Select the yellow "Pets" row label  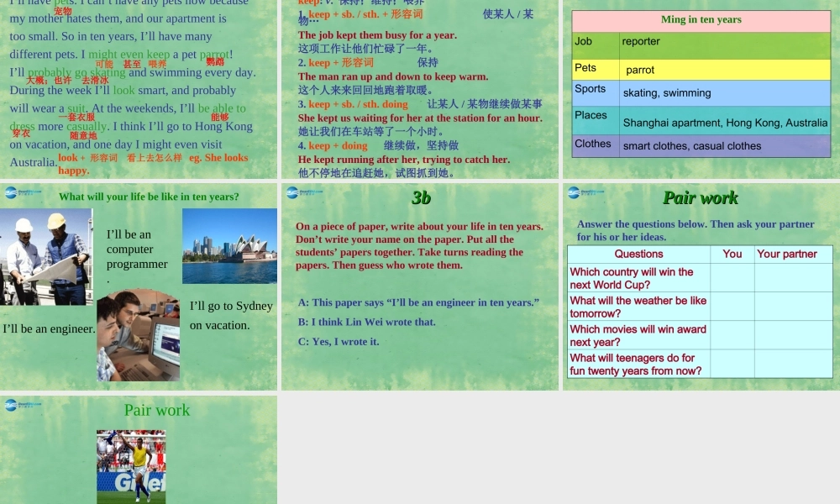(x=595, y=68)
